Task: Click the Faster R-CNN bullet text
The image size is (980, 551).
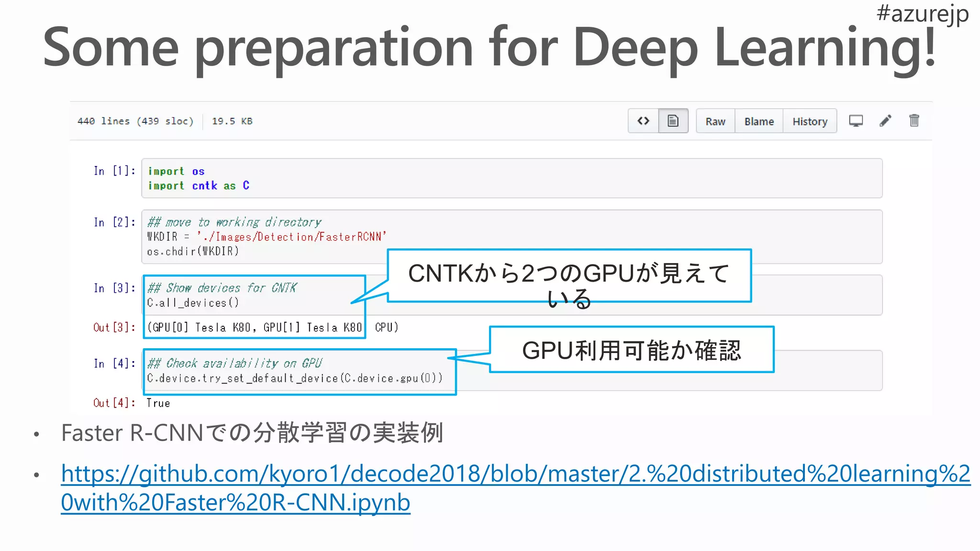Action: [252, 433]
